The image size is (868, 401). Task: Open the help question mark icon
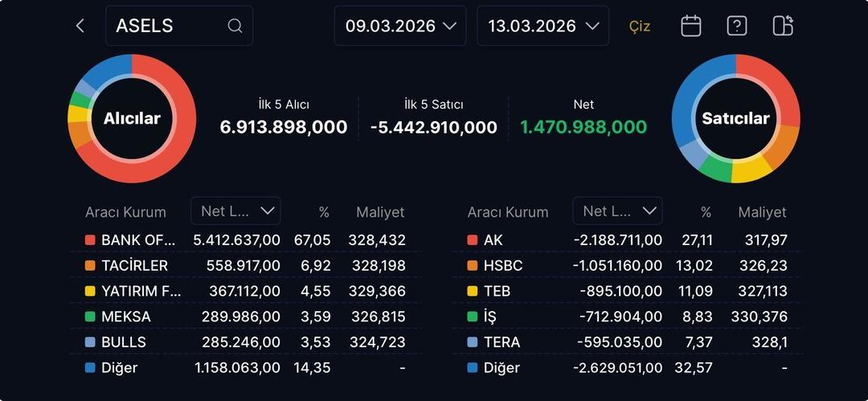pyautogui.click(x=736, y=26)
